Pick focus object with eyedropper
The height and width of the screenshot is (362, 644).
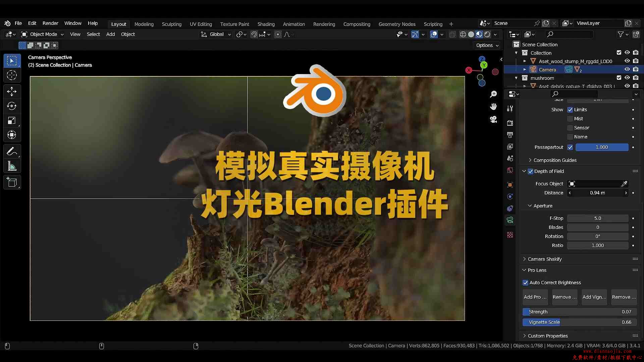tap(624, 184)
